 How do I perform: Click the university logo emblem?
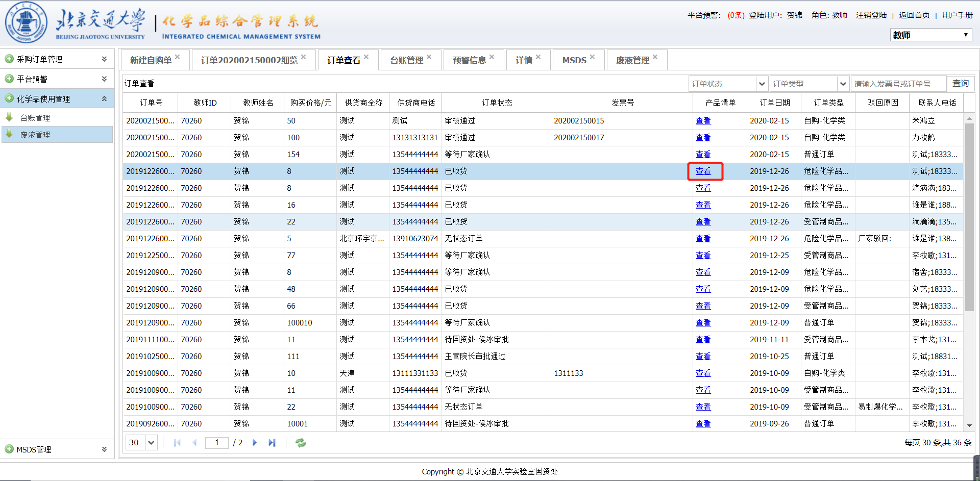pyautogui.click(x=26, y=23)
